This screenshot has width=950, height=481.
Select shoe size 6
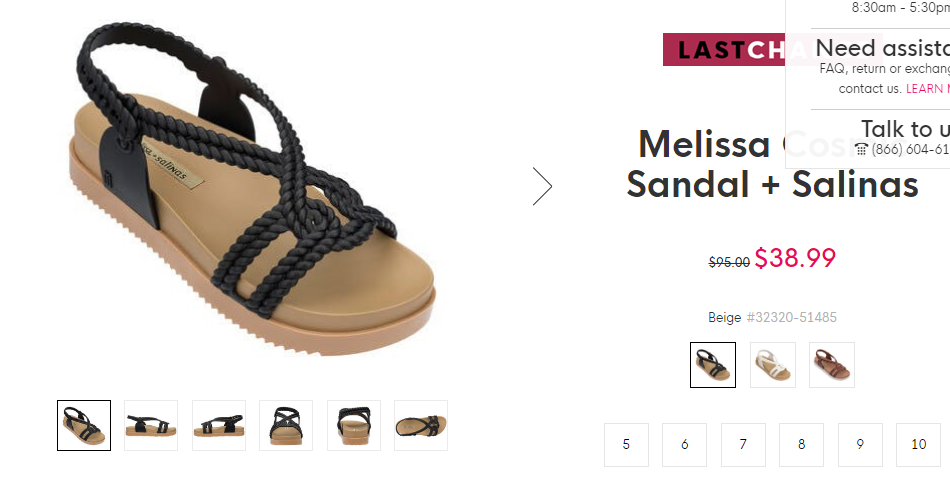(x=685, y=445)
